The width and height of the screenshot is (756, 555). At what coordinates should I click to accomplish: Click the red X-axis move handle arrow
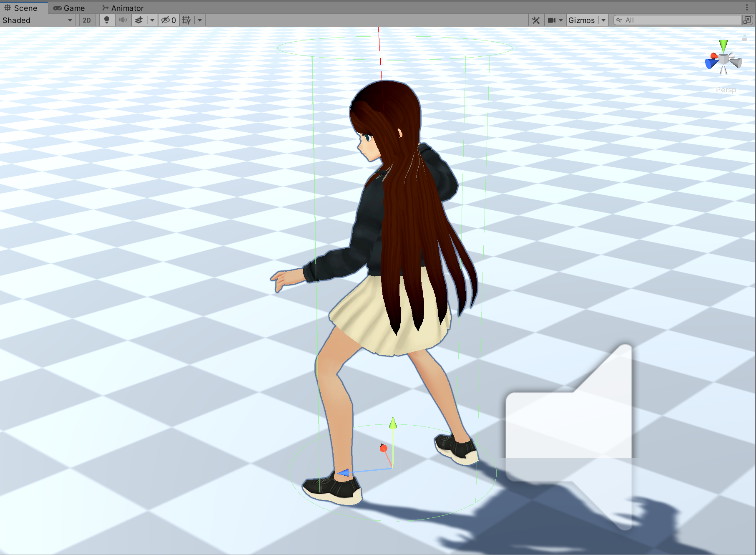tap(384, 448)
